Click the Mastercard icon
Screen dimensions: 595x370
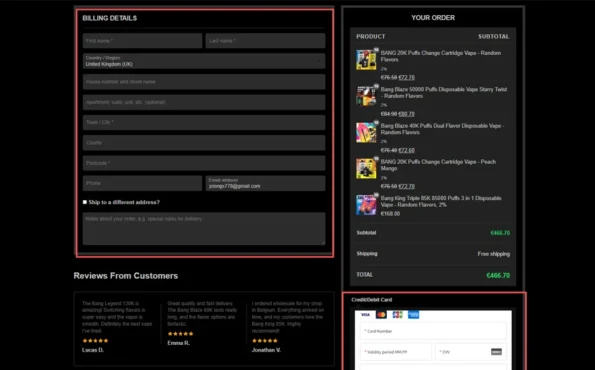[x=381, y=315]
